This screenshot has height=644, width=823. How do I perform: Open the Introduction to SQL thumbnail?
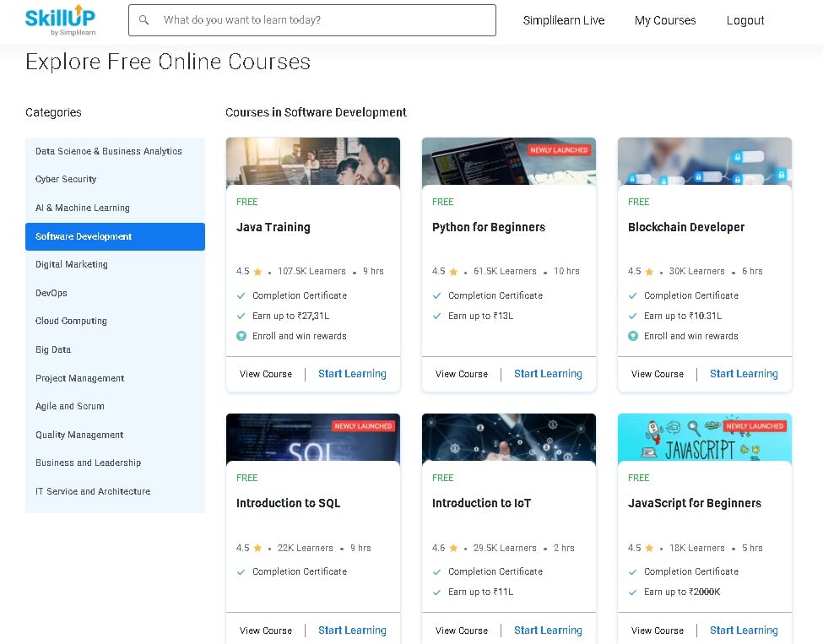(x=313, y=438)
